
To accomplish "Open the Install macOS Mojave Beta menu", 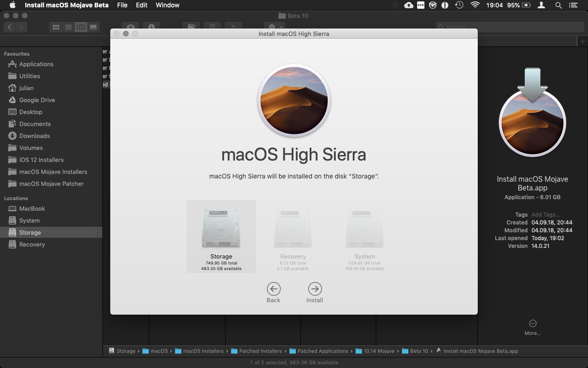I will pyautogui.click(x=67, y=5).
